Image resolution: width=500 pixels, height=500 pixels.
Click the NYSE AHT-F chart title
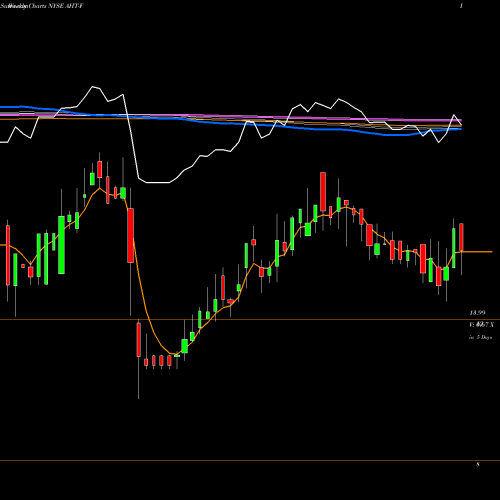pyautogui.click(x=42, y=6)
